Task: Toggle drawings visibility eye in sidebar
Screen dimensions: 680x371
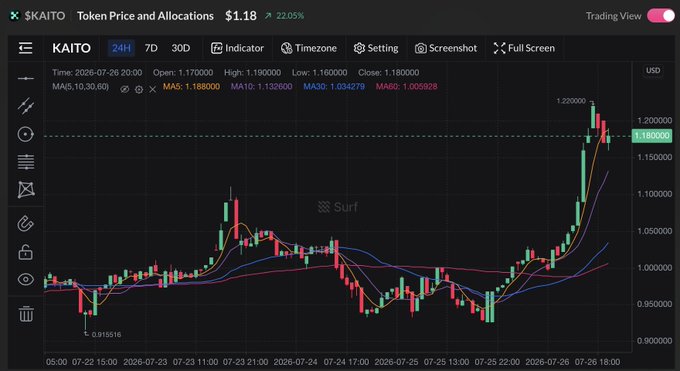Action: coord(26,279)
